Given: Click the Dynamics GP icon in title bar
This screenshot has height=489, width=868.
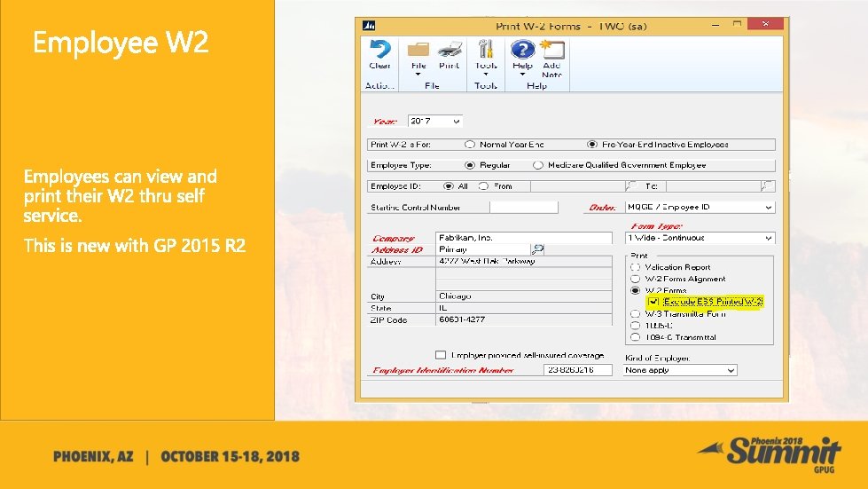Looking at the screenshot, I should (369, 26).
